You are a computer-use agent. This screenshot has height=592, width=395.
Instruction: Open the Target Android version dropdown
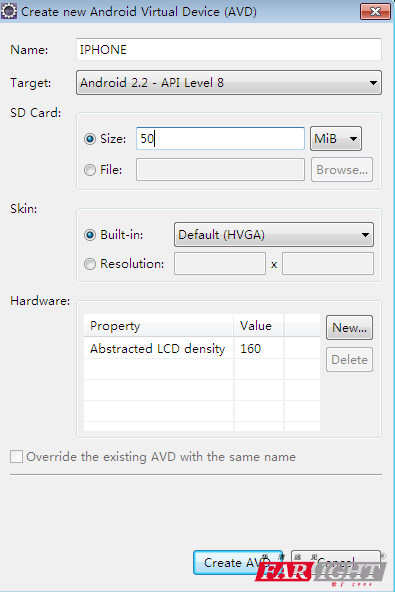pyautogui.click(x=229, y=83)
